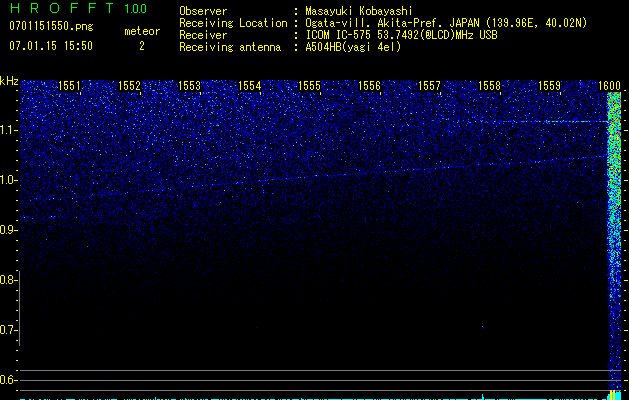Click time marker 1557
This screenshot has height=400, width=629.
click(x=429, y=85)
